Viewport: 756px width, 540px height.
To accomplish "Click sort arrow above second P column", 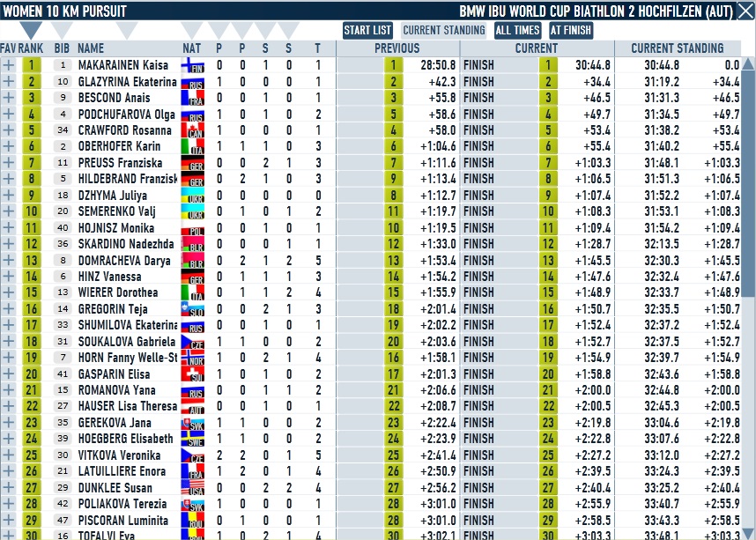I will click(242, 30).
